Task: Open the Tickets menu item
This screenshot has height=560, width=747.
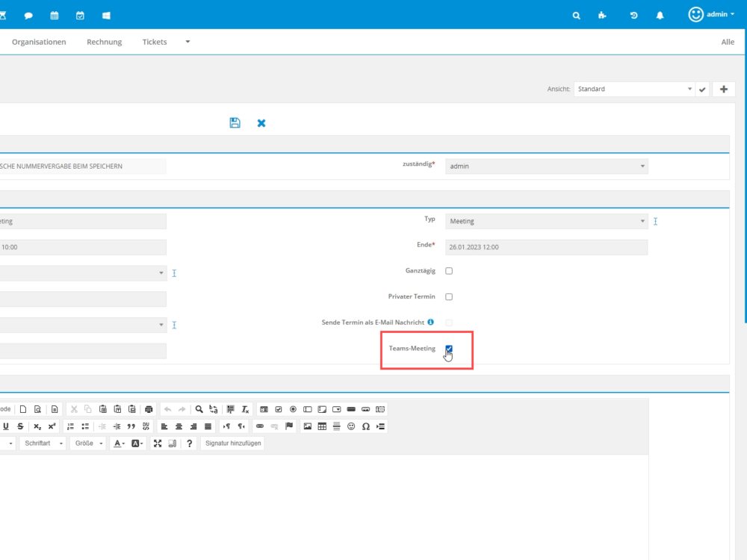Action: pos(155,42)
